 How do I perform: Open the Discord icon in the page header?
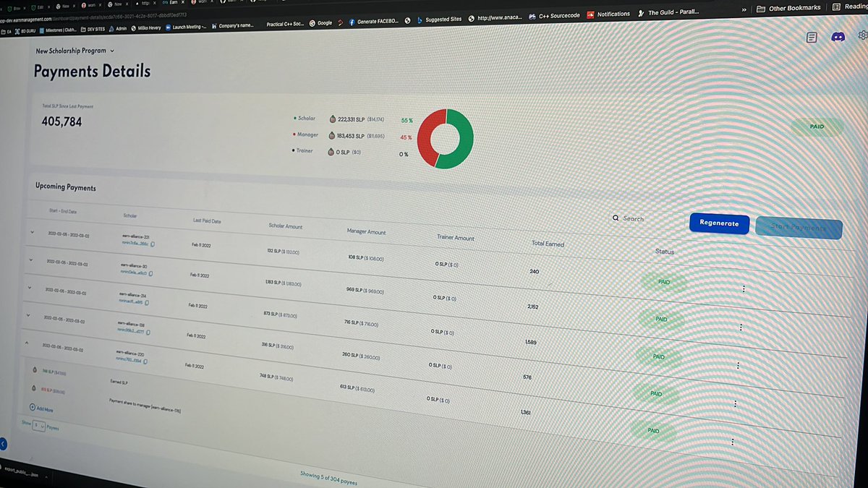click(838, 36)
